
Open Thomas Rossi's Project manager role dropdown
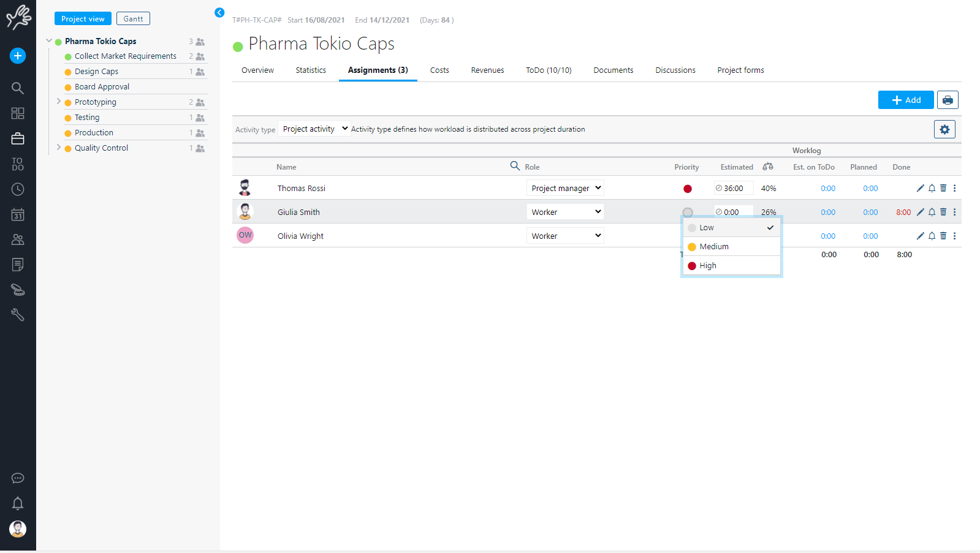[565, 188]
